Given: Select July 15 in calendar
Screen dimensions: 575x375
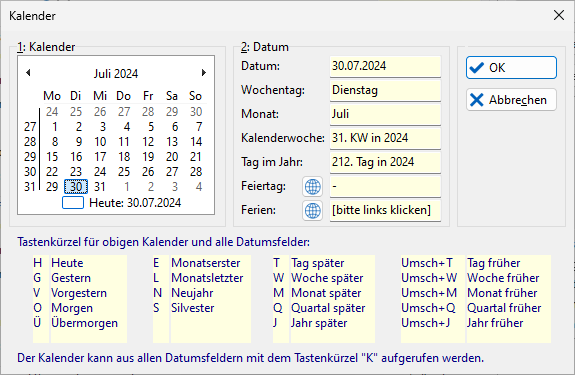Looking at the screenshot, I should 52,157.
